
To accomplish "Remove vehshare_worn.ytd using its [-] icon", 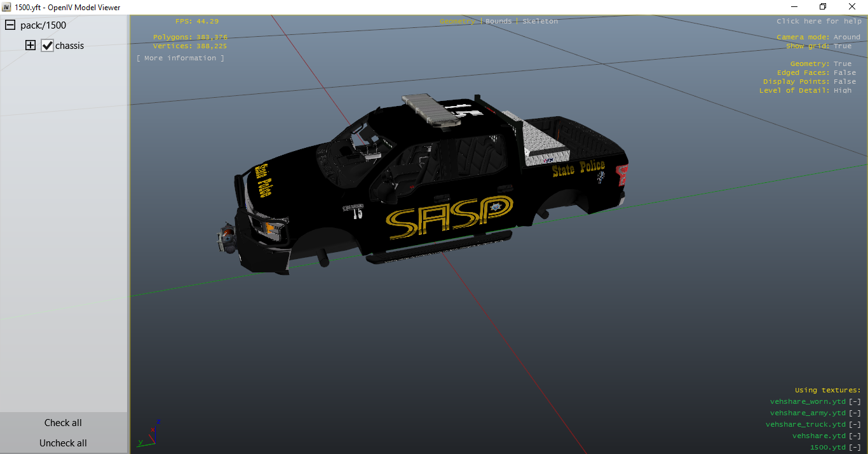I will point(855,401).
